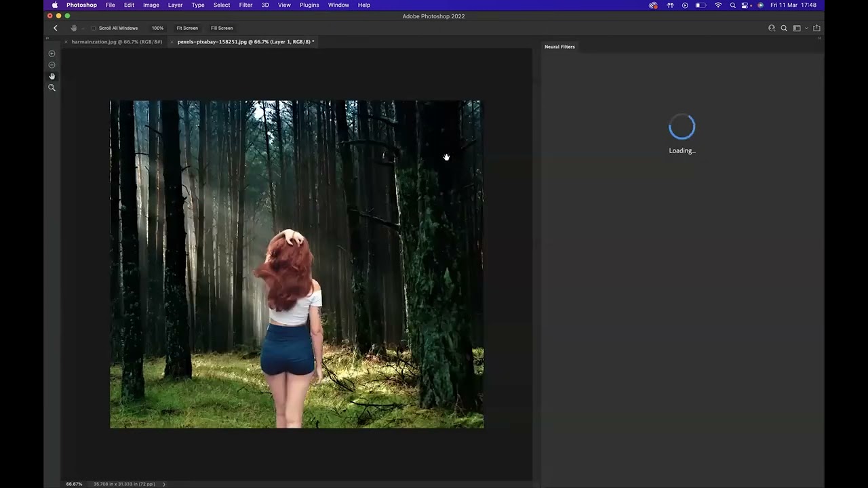Select the zoom out tool
868x488 pixels.
point(52,65)
